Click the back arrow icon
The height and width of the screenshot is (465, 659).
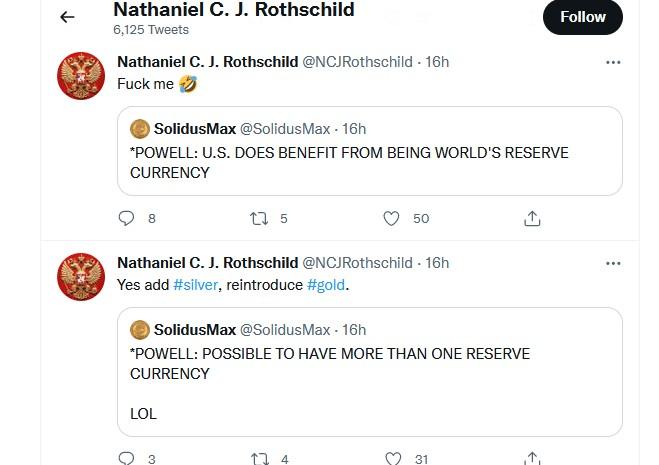tap(68, 17)
